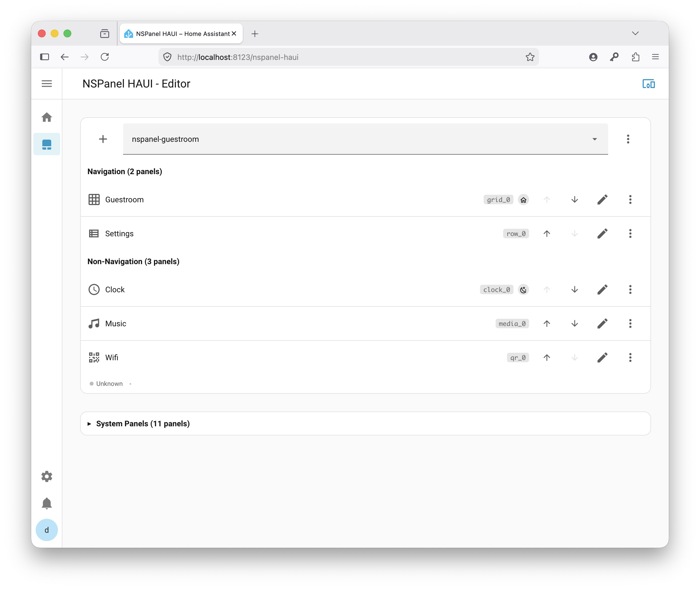Move Settings panel up
Viewport: 700px width, 589px height.
547,234
